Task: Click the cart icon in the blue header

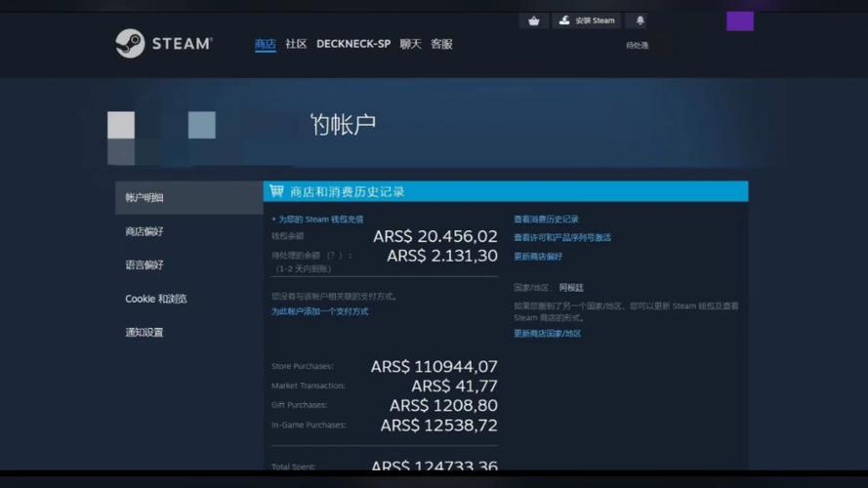Action: click(x=276, y=191)
